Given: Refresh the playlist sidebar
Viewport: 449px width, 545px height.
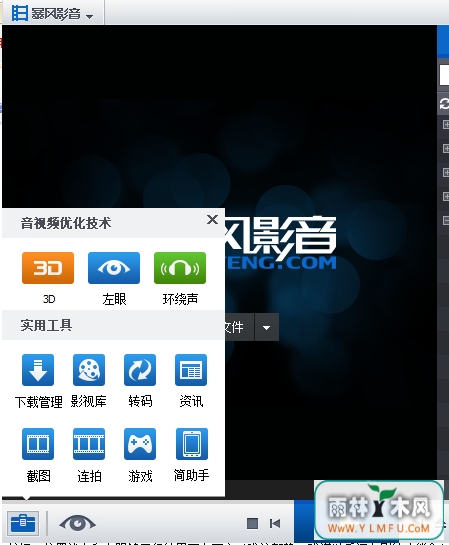Looking at the screenshot, I should pos(444,104).
